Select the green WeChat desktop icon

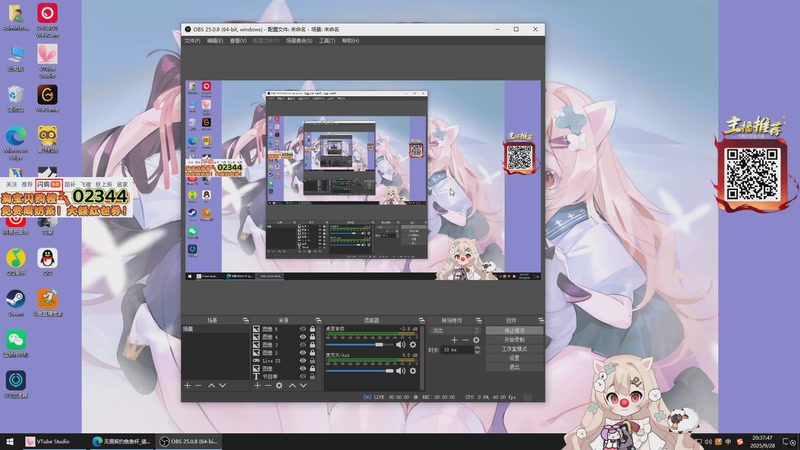click(16, 343)
